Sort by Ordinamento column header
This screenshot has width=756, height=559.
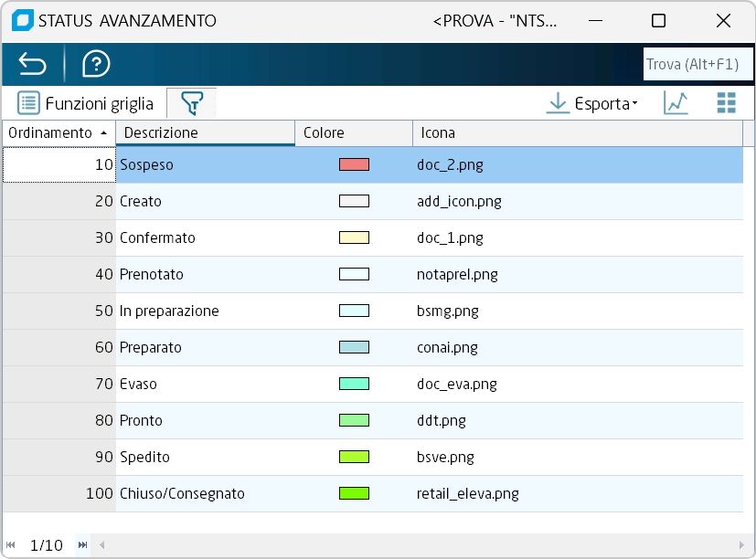[59, 133]
